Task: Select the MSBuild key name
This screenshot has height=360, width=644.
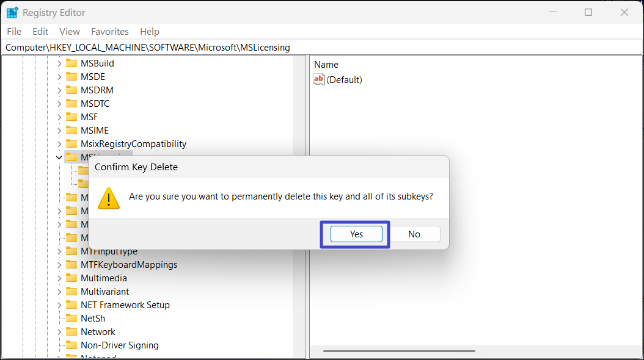Action: 97,63
